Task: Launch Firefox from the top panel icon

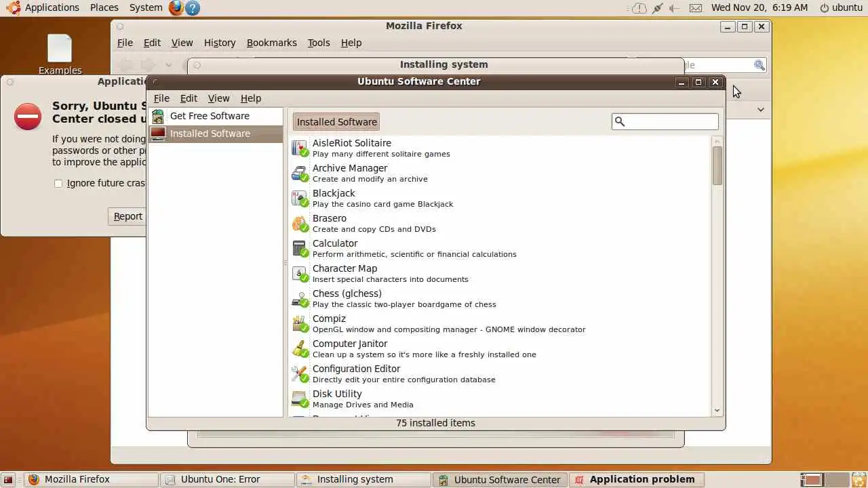Action: tap(176, 7)
